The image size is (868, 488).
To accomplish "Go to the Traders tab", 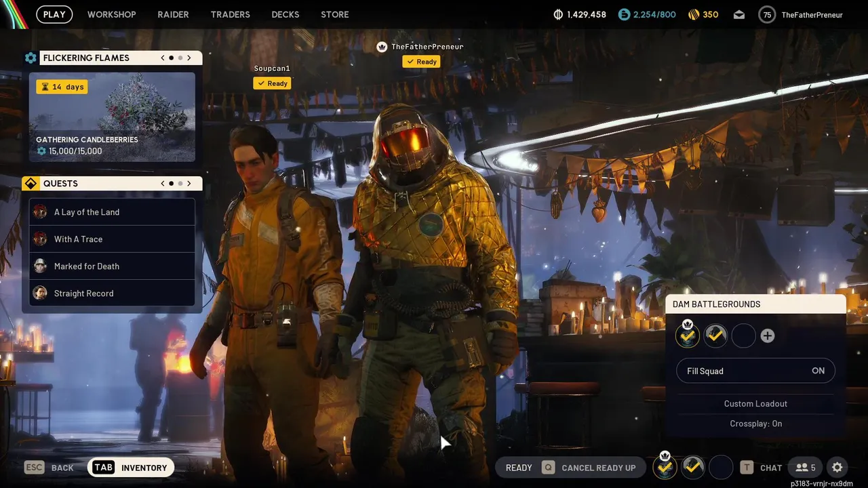I will tap(230, 14).
